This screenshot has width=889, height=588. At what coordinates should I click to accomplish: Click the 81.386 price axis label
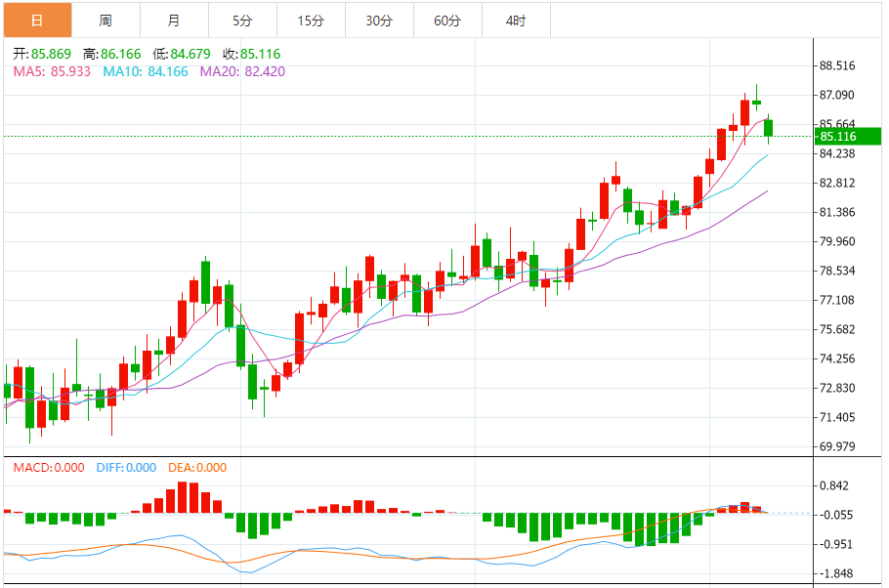[837, 213]
